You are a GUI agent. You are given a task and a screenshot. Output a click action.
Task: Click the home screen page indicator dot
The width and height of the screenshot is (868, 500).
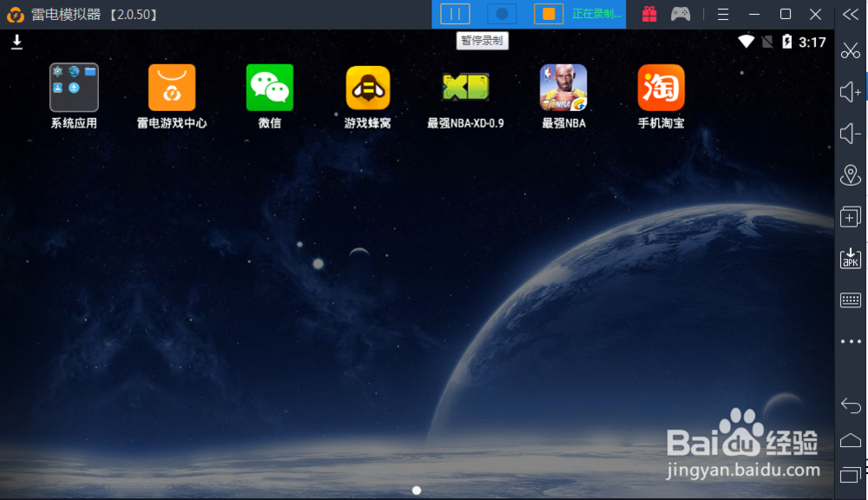click(417, 490)
